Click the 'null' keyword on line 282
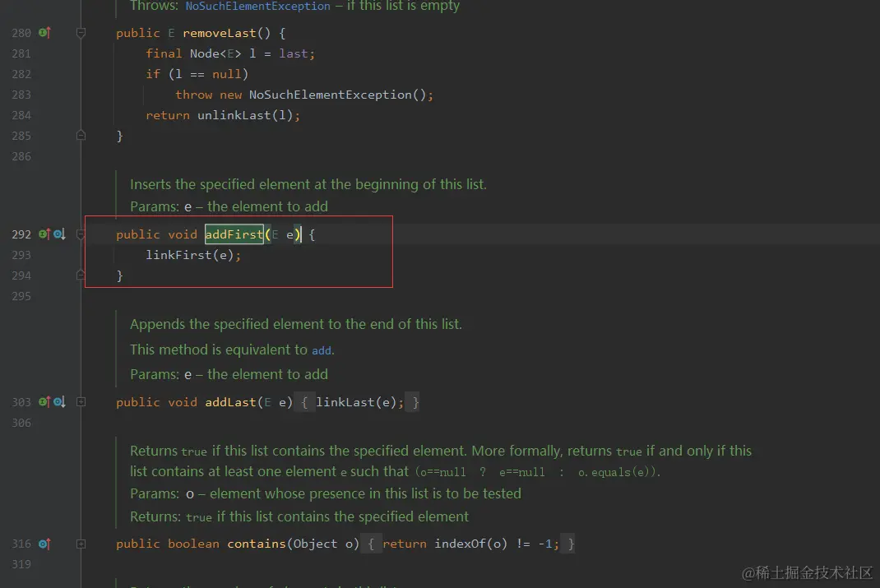This screenshot has height=588, width=880. click(227, 74)
